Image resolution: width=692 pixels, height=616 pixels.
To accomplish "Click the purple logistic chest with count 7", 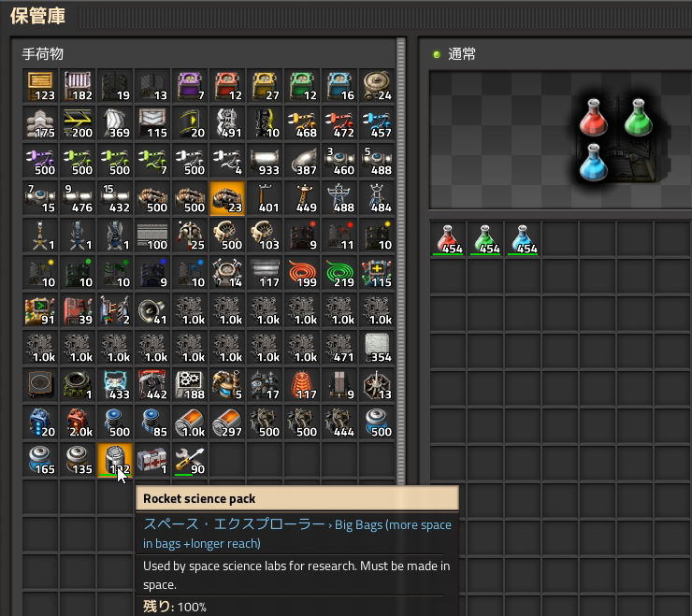I will [190, 86].
